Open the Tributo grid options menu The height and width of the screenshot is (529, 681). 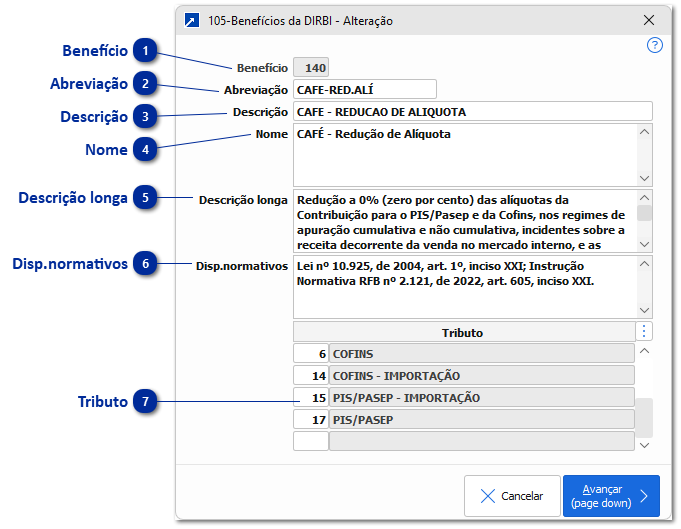tap(645, 331)
